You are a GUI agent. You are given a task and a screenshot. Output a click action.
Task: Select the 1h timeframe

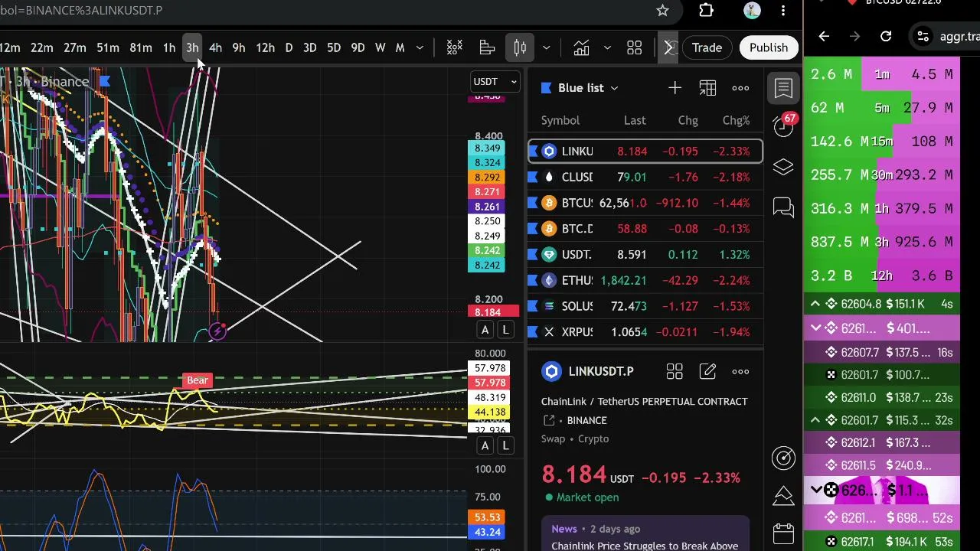tap(168, 48)
